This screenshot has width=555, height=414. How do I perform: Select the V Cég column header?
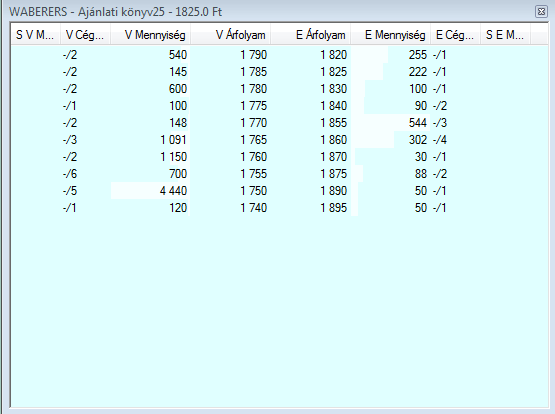click(86, 35)
